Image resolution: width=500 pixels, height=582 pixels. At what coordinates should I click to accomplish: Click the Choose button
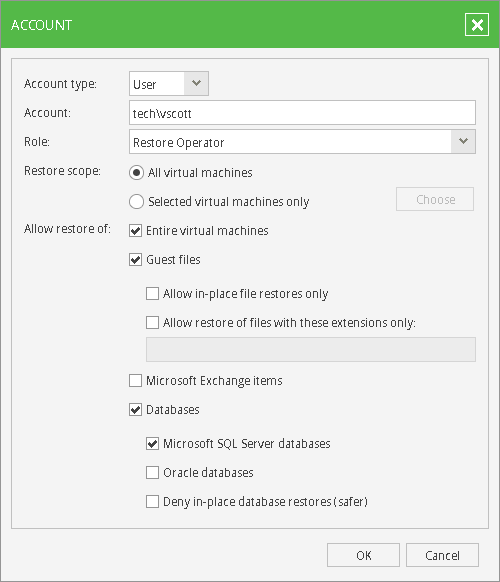[435, 199]
